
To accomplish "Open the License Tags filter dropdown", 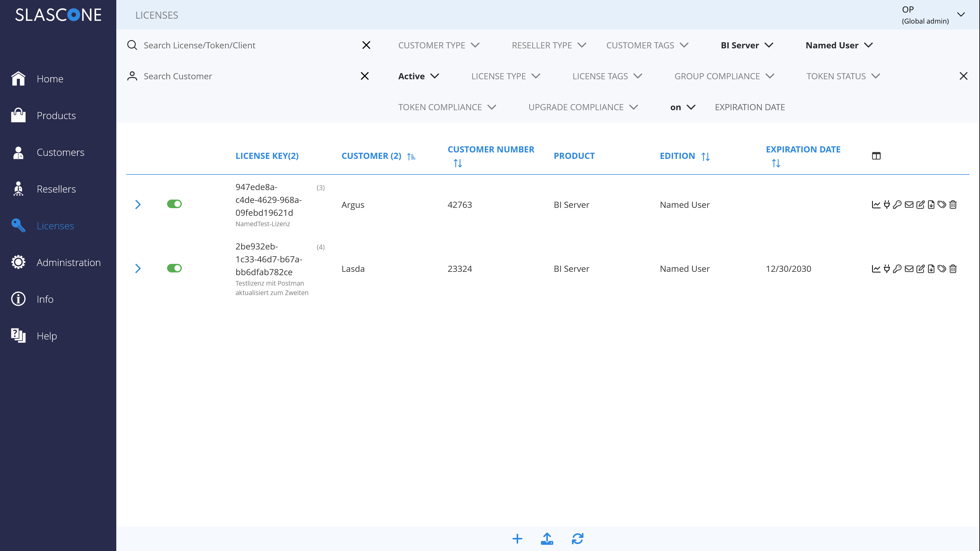I will click(607, 76).
